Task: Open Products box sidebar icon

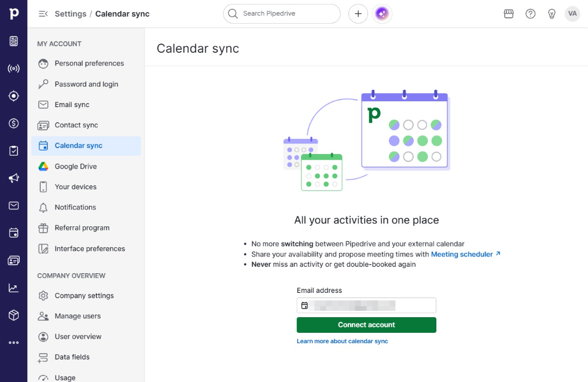Action: (x=14, y=315)
